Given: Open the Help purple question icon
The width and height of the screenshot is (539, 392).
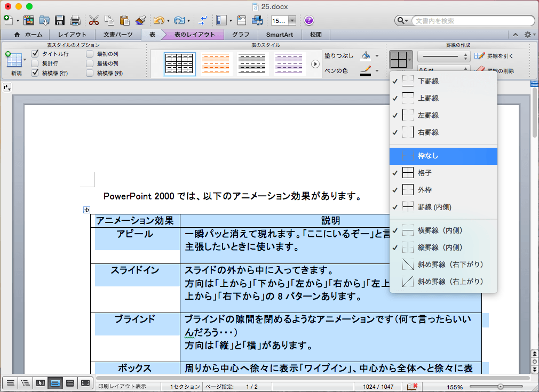Looking at the screenshot, I should pyautogui.click(x=309, y=20).
